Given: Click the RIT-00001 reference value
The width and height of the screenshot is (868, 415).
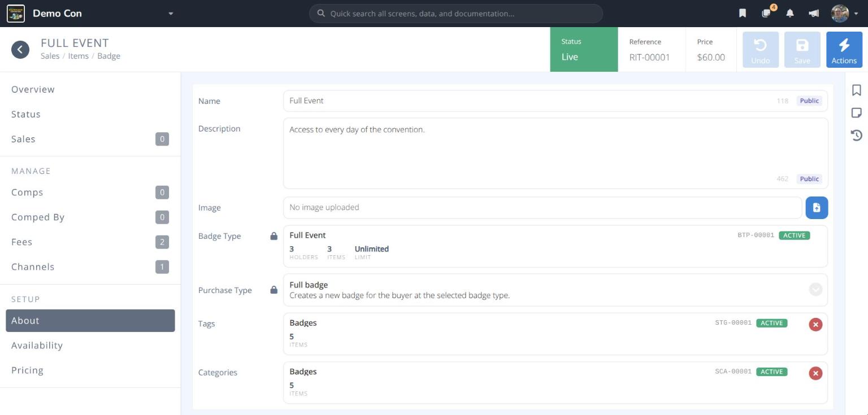Looking at the screenshot, I should pos(649,57).
